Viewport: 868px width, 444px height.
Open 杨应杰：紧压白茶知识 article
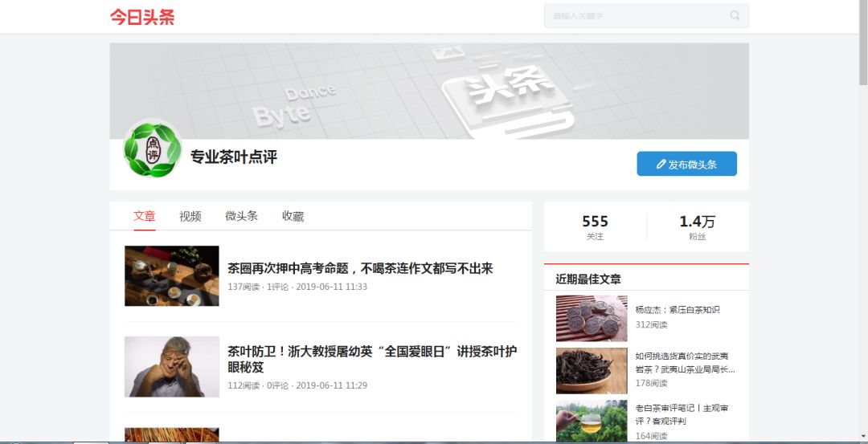(x=678, y=310)
